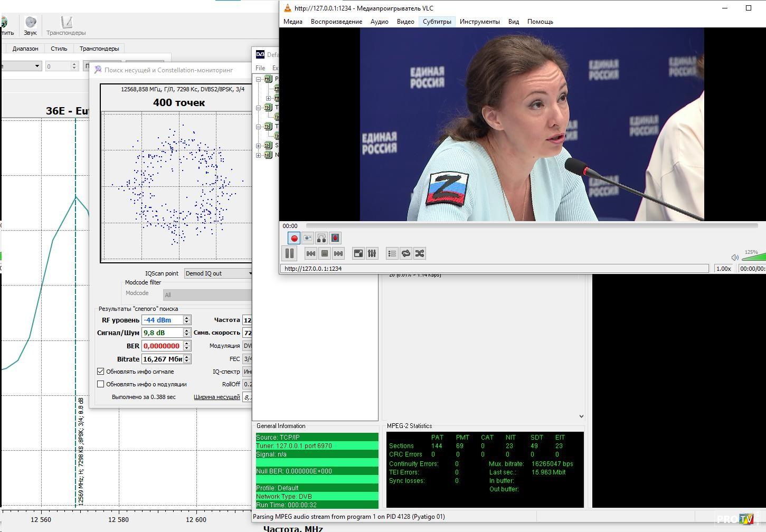Show the VLC playlist
Screen dimensions: 766x532
392,253
